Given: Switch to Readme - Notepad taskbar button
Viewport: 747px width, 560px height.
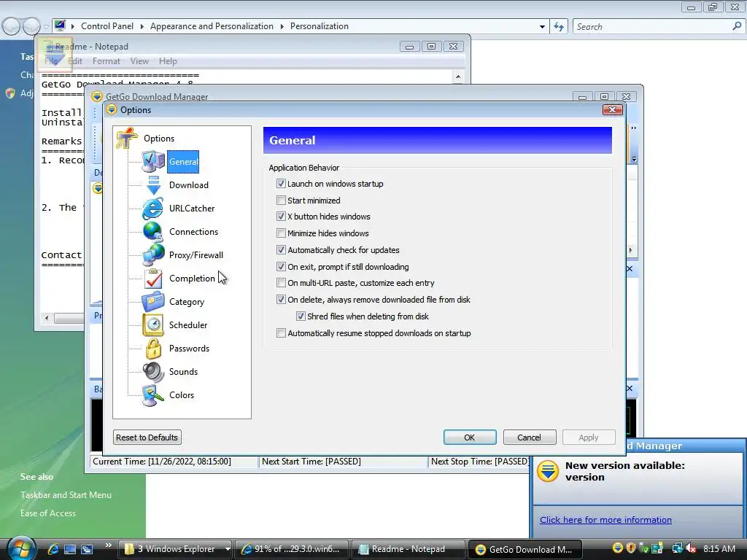Looking at the screenshot, I should point(408,549).
